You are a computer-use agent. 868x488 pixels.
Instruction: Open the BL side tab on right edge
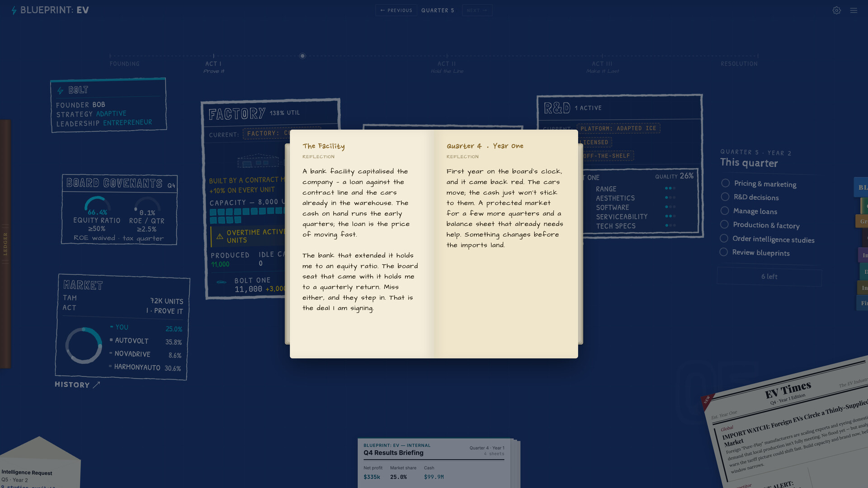point(861,187)
